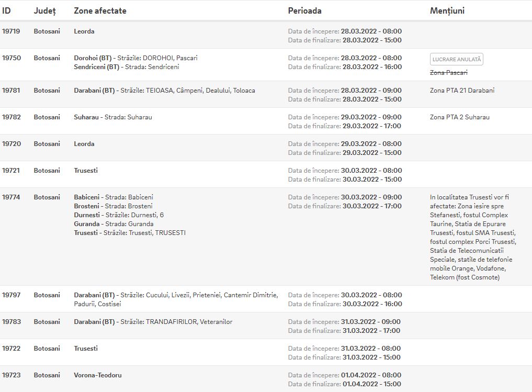Screen dimensions: 532x392
Task: Click the Zona PTA 2 Suharau note
Action: [x=460, y=117]
